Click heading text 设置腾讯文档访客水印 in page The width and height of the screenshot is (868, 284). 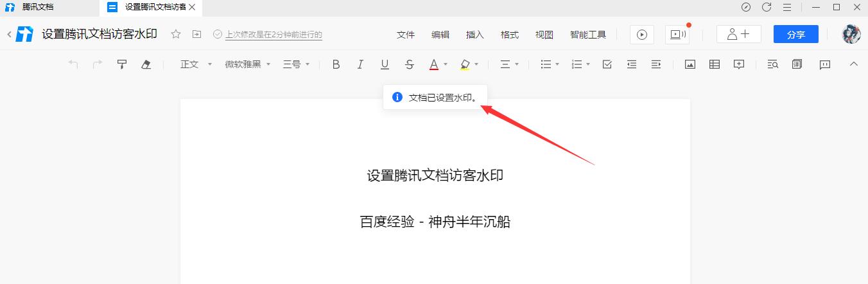coord(435,175)
